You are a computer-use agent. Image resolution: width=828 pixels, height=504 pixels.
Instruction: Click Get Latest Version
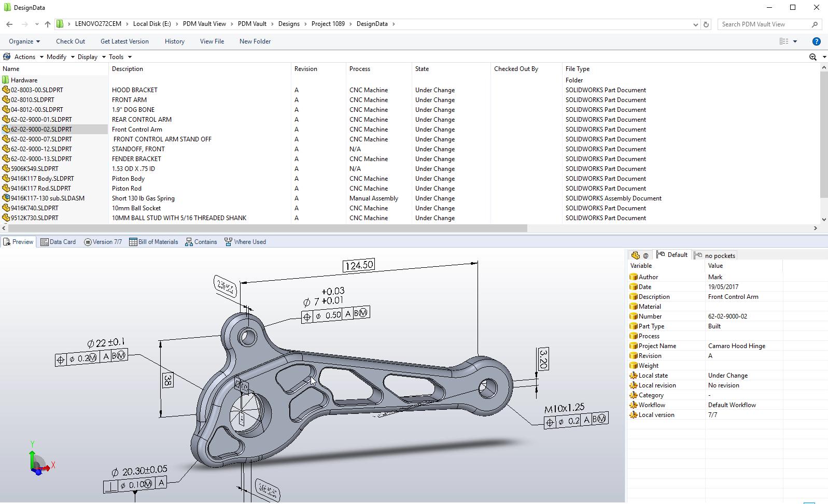pyautogui.click(x=124, y=41)
